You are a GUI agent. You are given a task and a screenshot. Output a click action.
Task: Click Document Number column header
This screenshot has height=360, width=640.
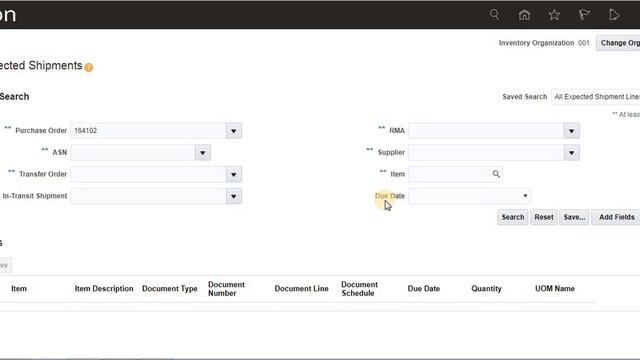(226, 289)
